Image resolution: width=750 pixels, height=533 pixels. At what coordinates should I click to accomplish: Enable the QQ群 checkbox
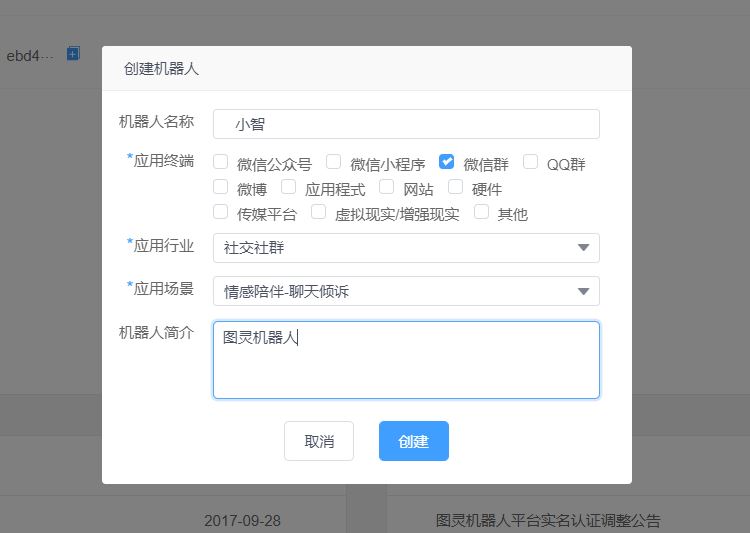[x=531, y=162]
